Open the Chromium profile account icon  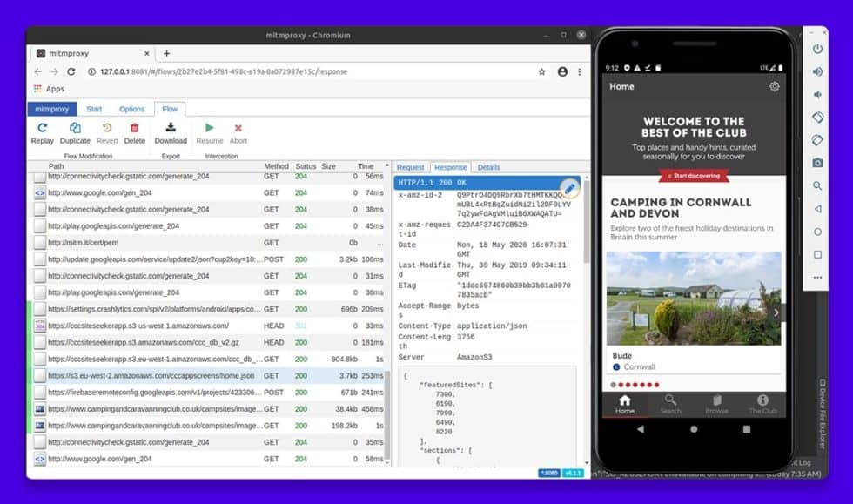562,72
